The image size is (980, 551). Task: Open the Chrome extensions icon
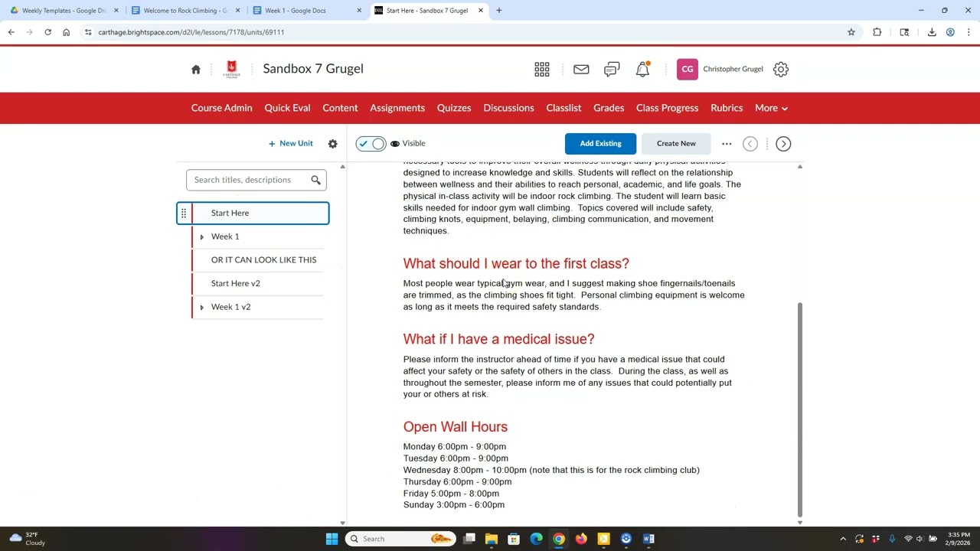(x=877, y=32)
